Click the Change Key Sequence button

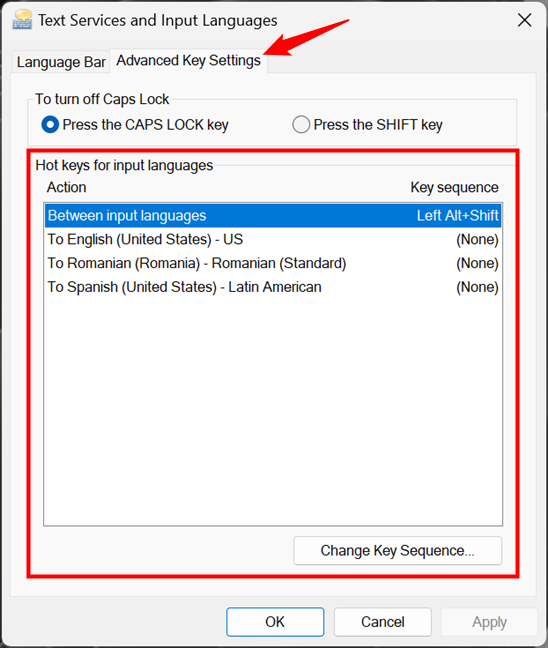[x=398, y=550]
